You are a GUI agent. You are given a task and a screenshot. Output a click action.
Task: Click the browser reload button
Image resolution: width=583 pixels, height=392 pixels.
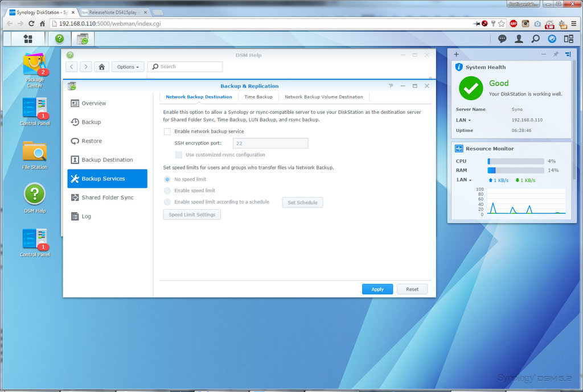coord(32,23)
